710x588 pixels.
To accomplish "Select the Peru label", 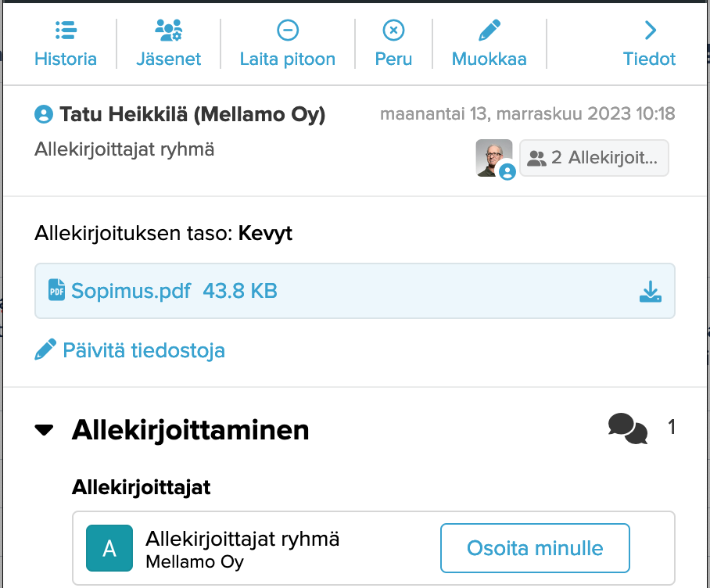I will pyautogui.click(x=393, y=59).
